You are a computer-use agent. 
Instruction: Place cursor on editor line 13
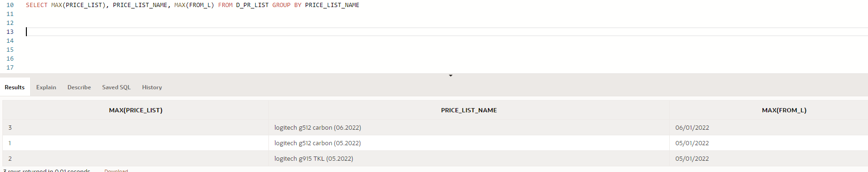[x=446, y=32]
